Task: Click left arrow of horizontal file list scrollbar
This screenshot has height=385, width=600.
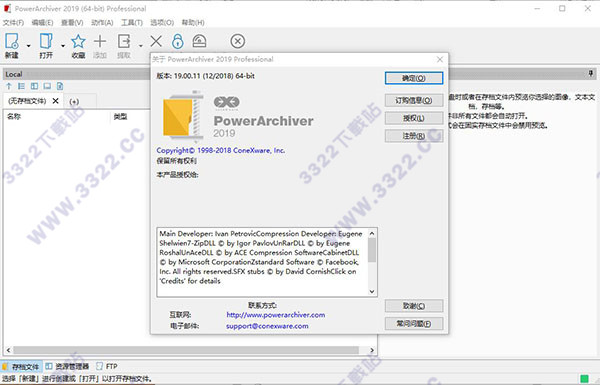Action: click(8, 350)
